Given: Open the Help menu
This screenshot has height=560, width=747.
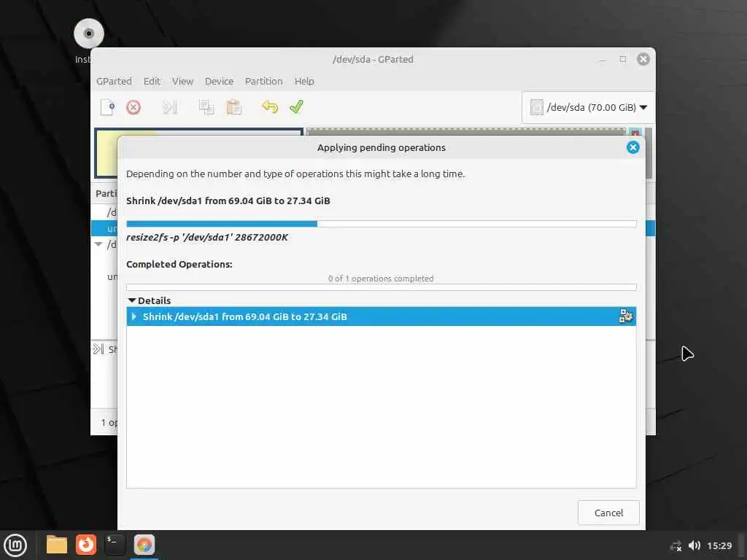Looking at the screenshot, I should (304, 82).
